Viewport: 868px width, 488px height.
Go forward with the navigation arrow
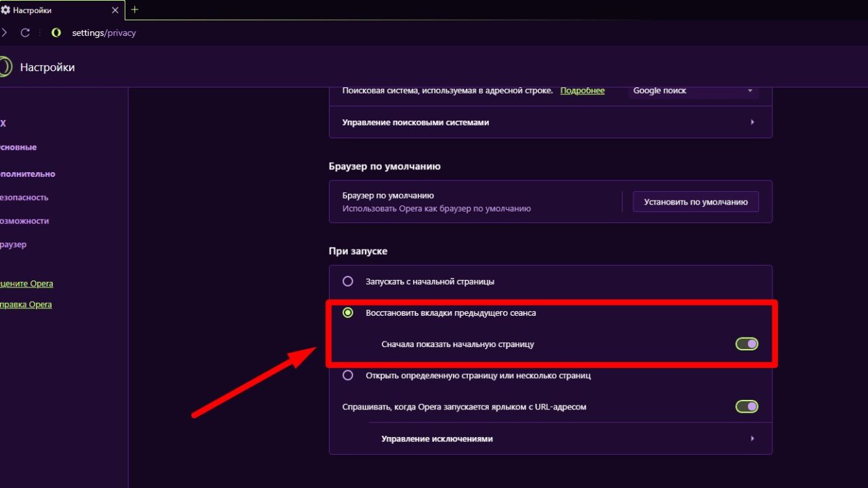pos(4,33)
